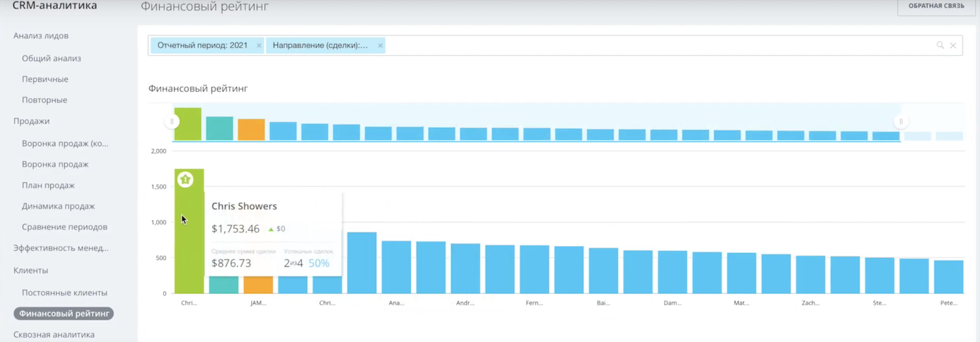Open the 'Обратная связь' feedback button
The height and width of the screenshot is (342, 980).
pyautogui.click(x=936, y=6)
